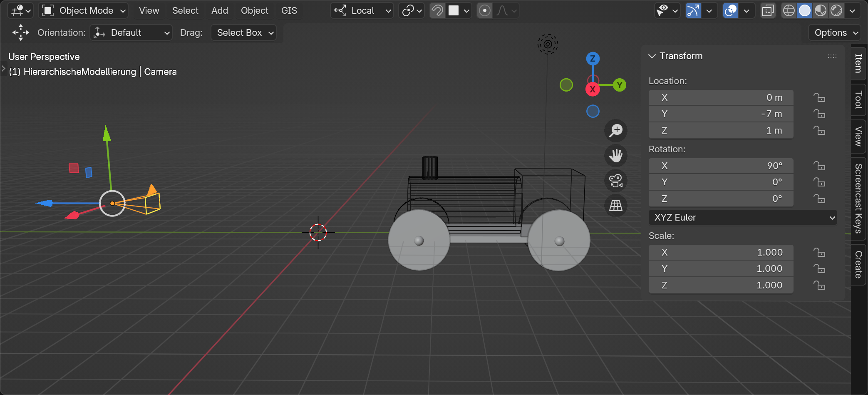Open the GIS menu

[x=289, y=11]
